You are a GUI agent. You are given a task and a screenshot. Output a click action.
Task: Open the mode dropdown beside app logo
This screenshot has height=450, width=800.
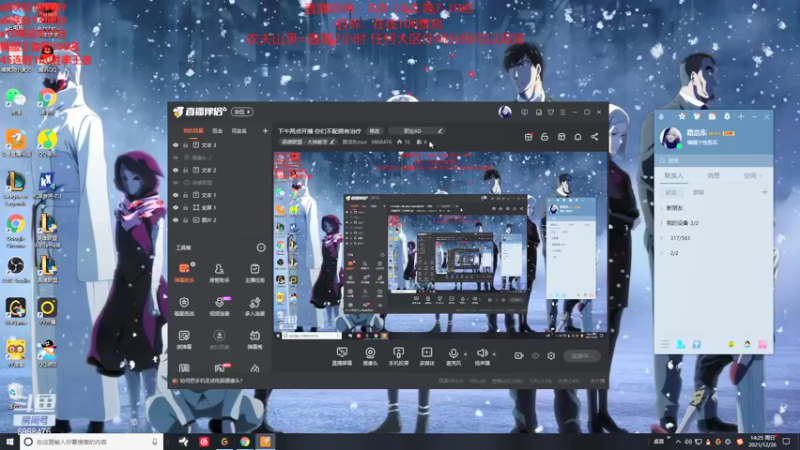click(x=242, y=112)
